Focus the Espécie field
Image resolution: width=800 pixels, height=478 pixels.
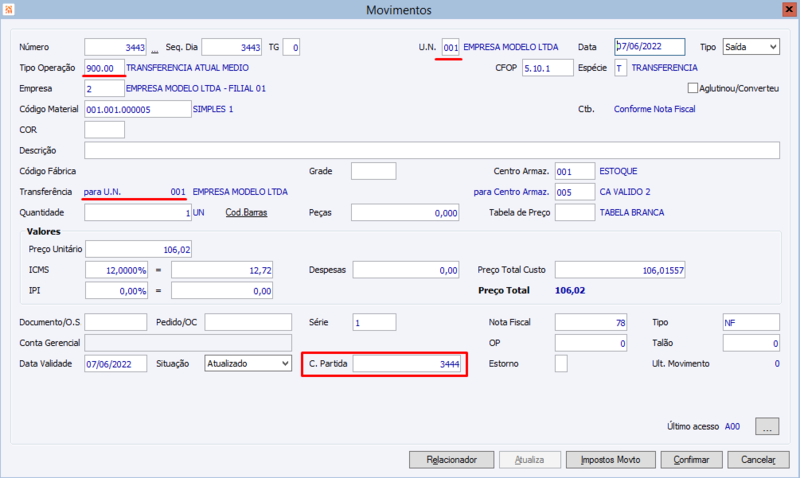pos(620,68)
